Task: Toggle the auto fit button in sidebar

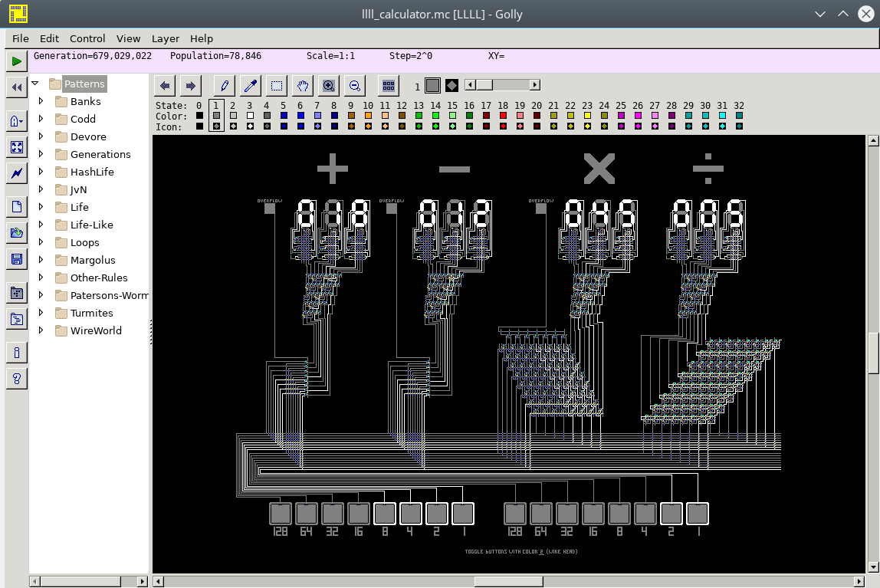Action: (x=16, y=147)
